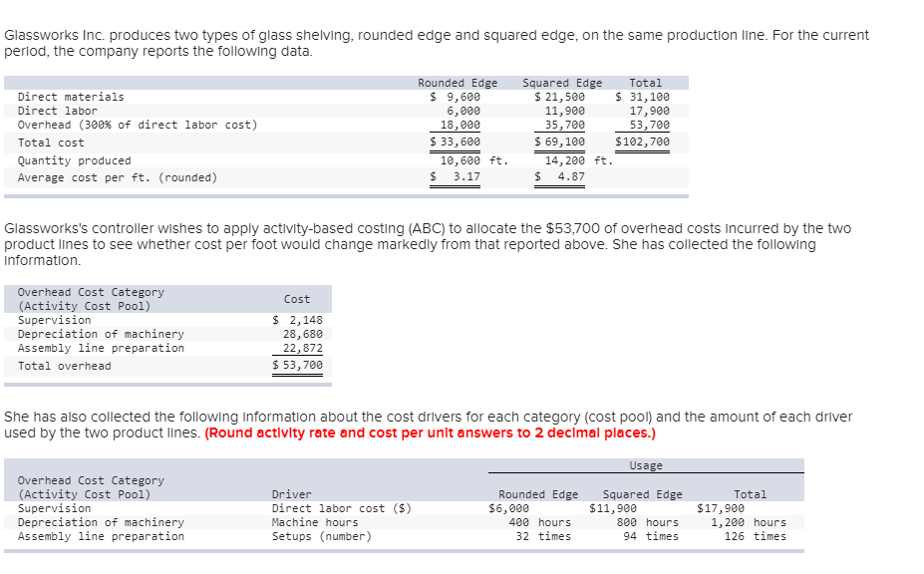Image resolution: width=924 pixels, height=574 pixels.
Task: Select the Supervision cost of $2,148
Action: point(297,320)
